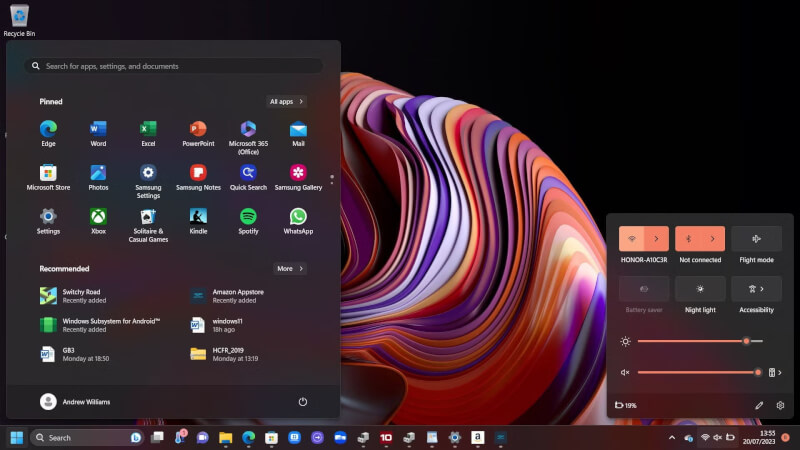Open Edge browser on the taskbar
800x450 pixels.
pos(248,437)
